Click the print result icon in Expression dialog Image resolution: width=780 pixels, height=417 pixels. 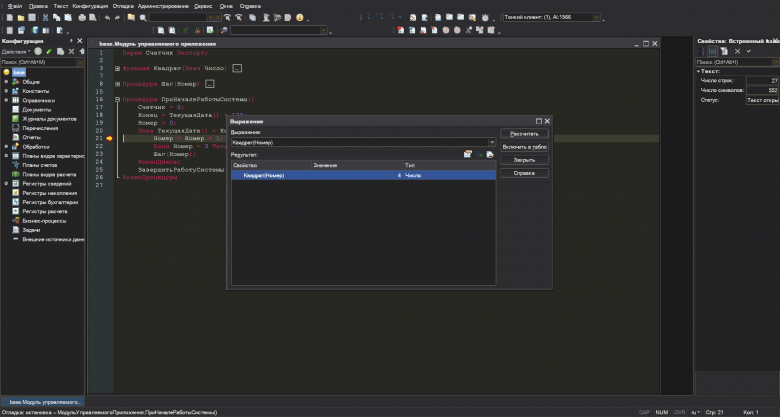click(x=490, y=154)
